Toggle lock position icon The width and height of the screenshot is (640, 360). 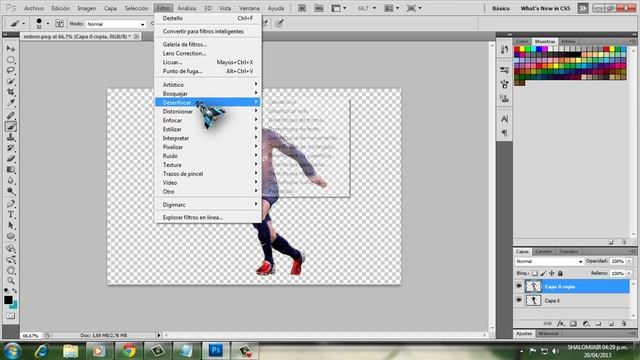point(552,273)
